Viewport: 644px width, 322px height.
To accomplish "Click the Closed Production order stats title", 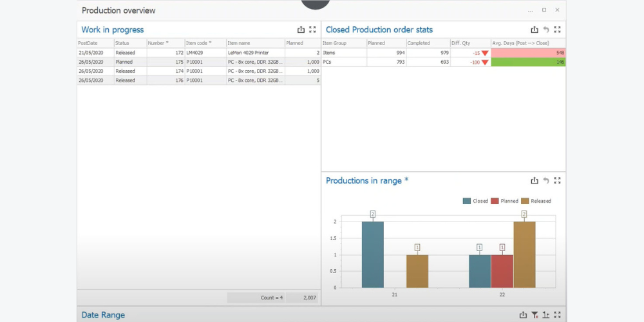I will [379, 30].
